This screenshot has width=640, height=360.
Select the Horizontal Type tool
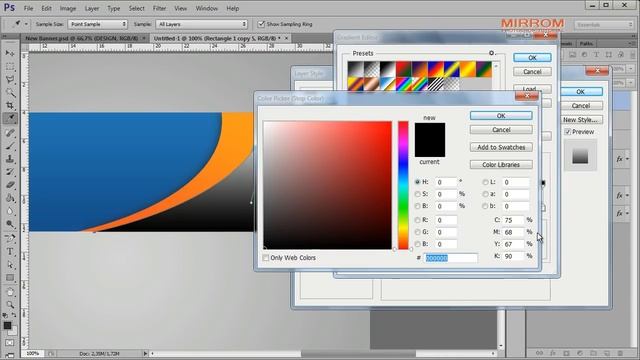coord(10,251)
